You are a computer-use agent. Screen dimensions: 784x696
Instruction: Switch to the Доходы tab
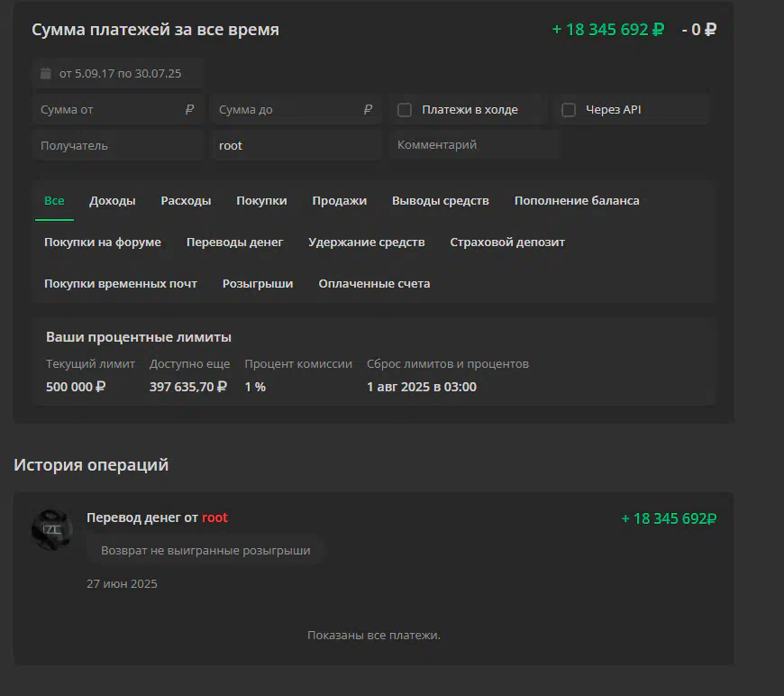113,201
